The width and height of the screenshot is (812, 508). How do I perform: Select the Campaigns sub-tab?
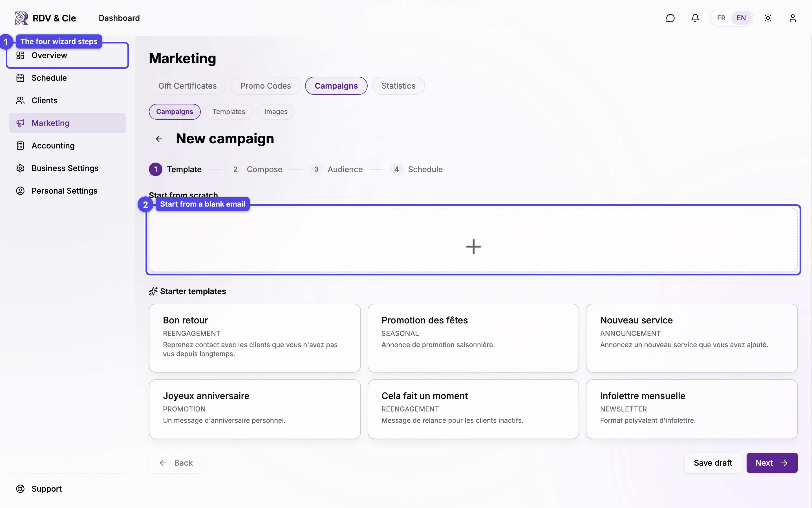(x=175, y=111)
